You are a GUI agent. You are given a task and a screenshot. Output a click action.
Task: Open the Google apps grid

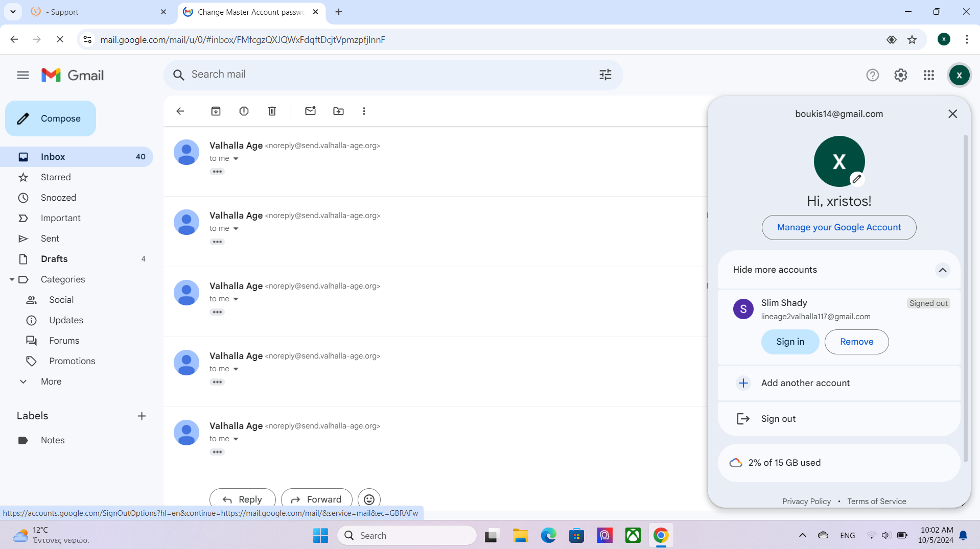pos(928,75)
